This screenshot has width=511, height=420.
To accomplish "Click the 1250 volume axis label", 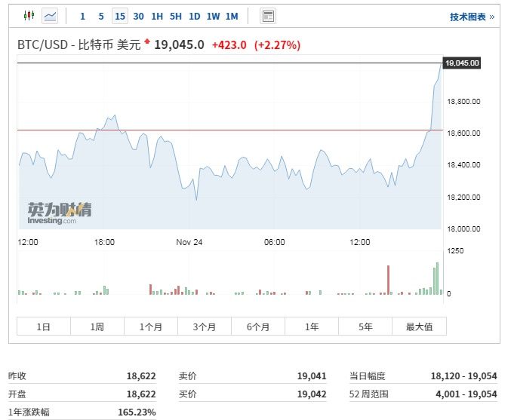I will click(x=455, y=250).
